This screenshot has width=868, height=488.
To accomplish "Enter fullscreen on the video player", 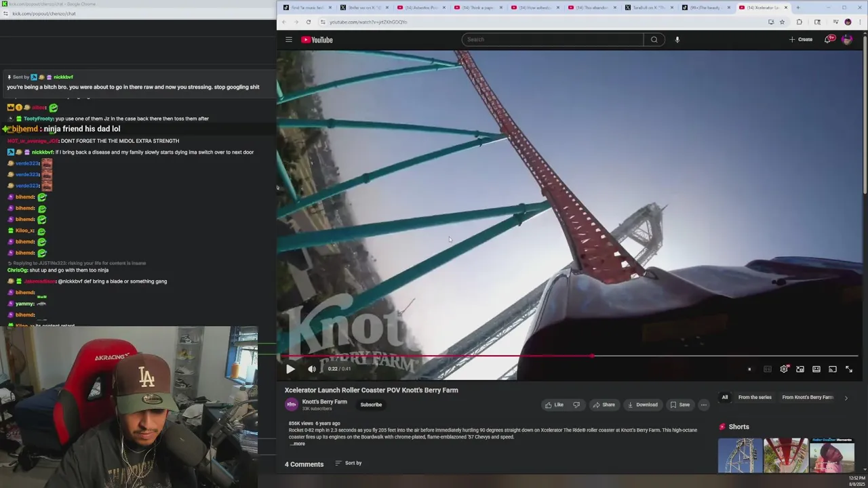I will (849, 369).
